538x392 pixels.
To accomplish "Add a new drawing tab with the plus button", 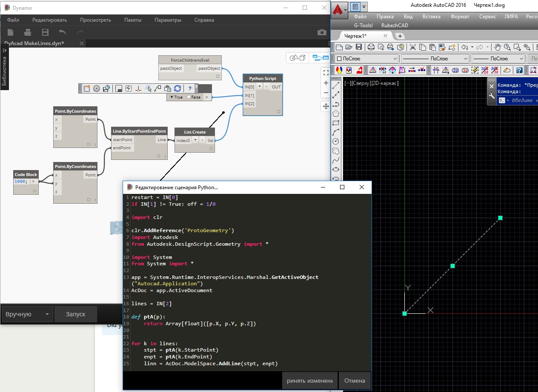I will pyautogui.click(x=400, y=36).
